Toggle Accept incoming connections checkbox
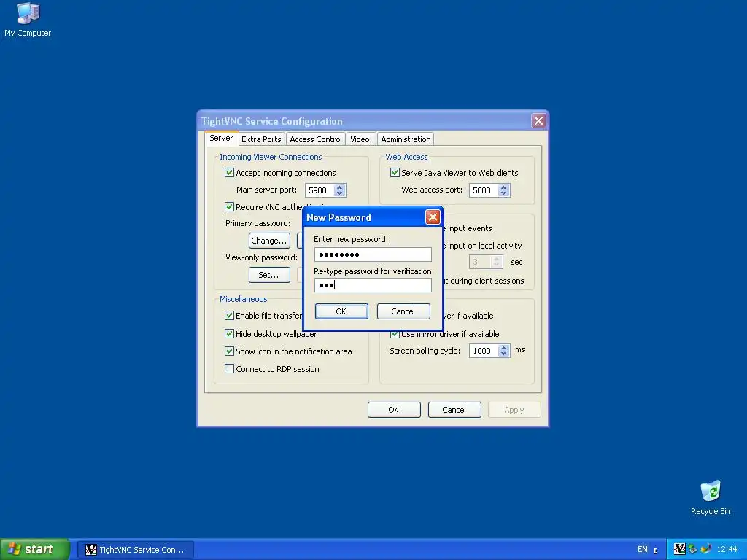The image size is (747, 560). [229, 172]
